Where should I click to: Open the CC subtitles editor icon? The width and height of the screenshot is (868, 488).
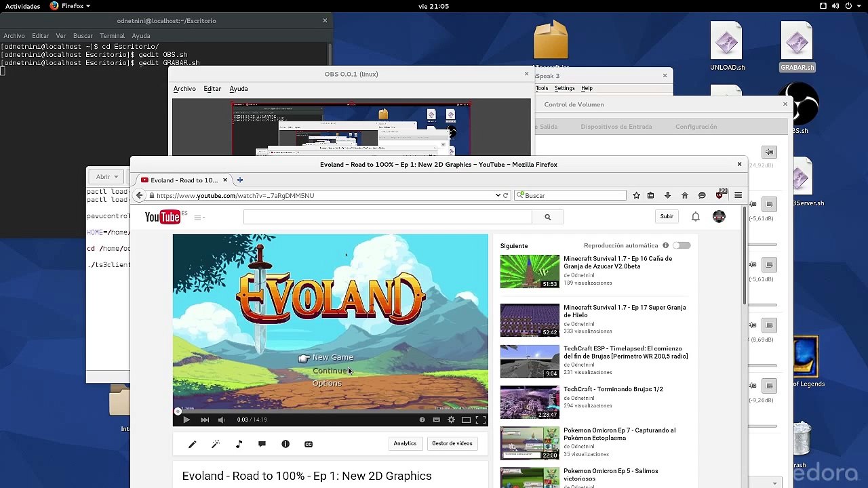[309, 444]
